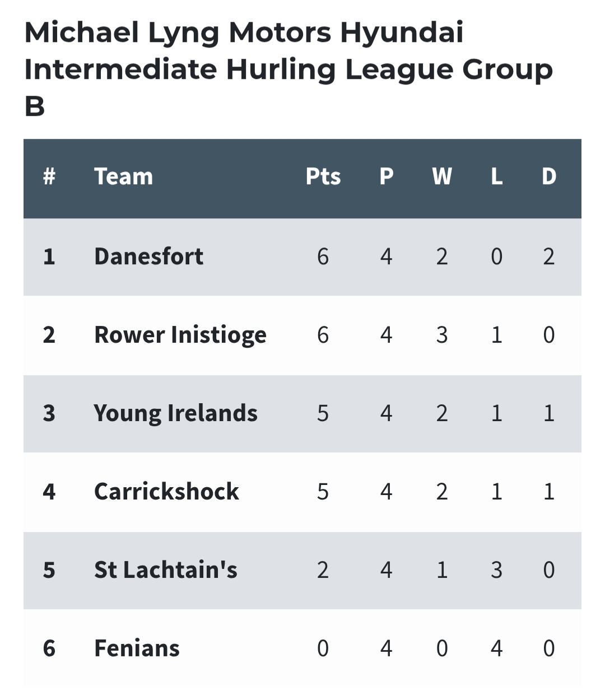The image size is (605, 700).
Task: Click the D column header
Action: pos(548,177)
